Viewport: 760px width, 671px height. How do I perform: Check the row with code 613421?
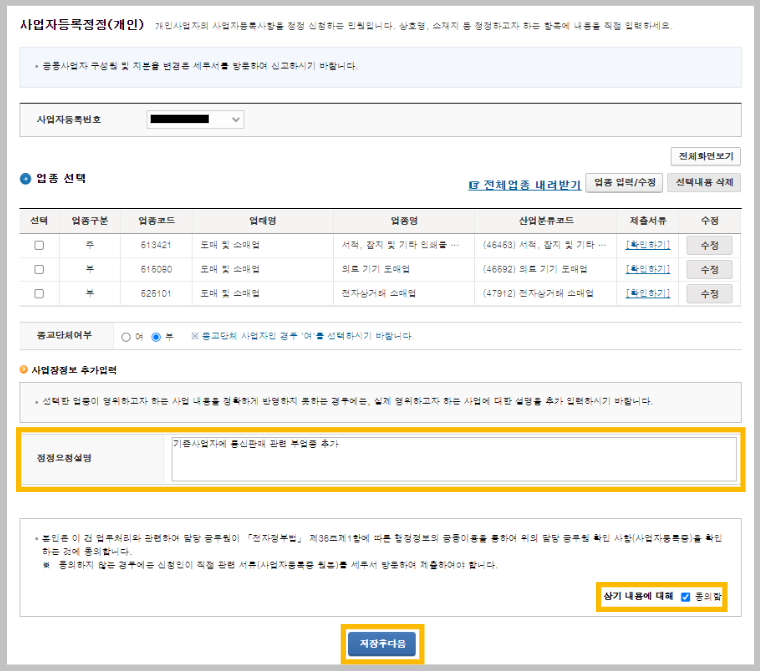[x=39, y=245]
